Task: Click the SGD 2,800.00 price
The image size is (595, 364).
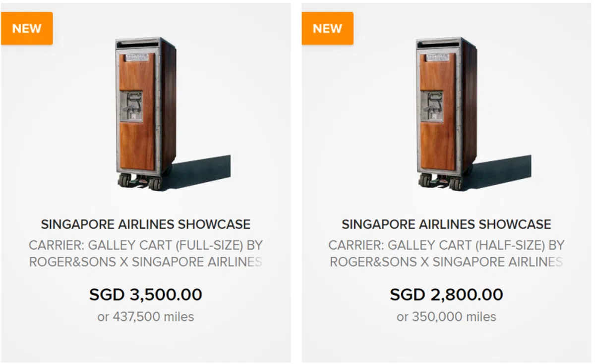Action: [x=446, y=295]
